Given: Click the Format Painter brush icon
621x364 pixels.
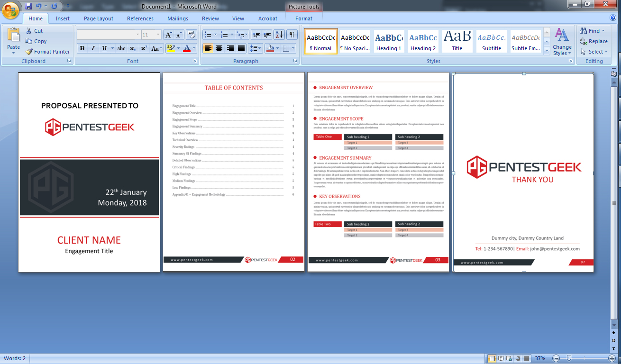Looking at the screenshot, I should [x=29, y=52].
